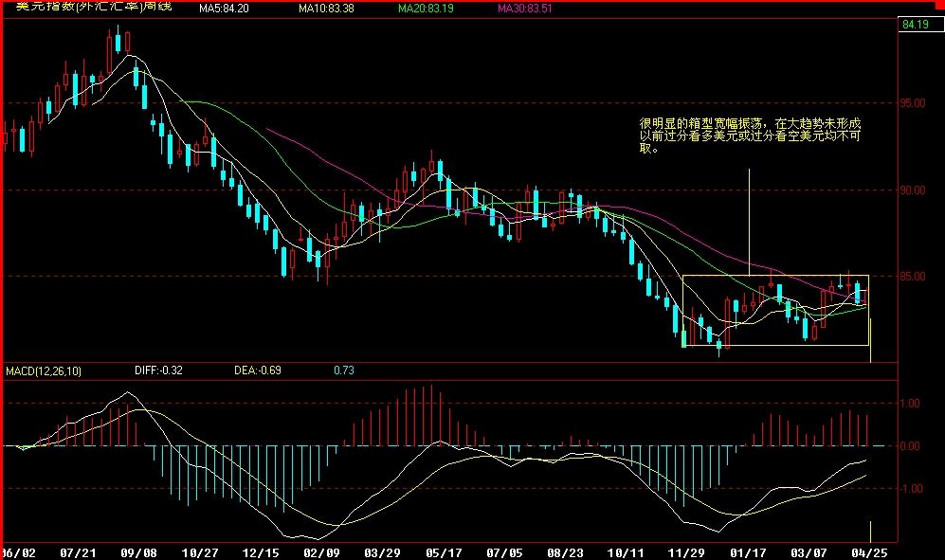The width and height of the screenshot is (945, 560).
Task: Click the chart title 美元指数 周线
Action: pos(94,6)
